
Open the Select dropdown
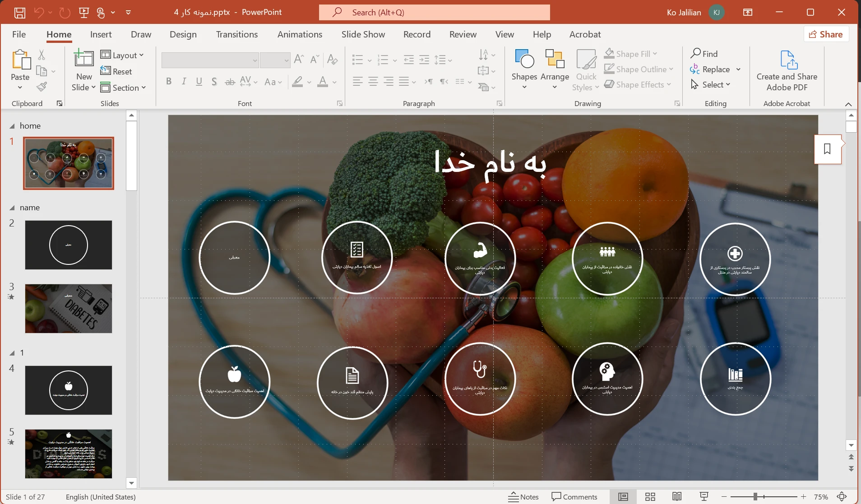pos(711,84)
